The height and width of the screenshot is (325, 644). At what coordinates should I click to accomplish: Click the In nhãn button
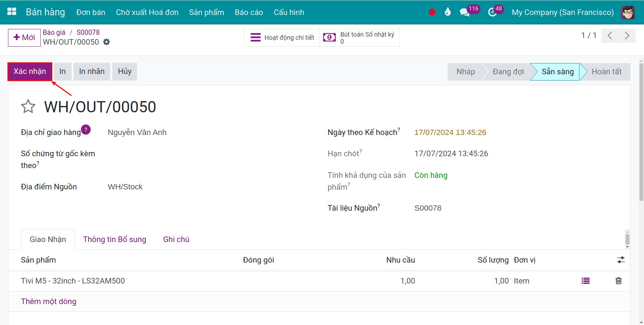point(92,71)
